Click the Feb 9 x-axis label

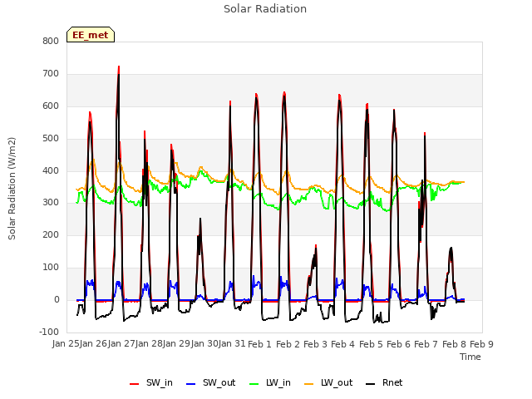pos(481,344)
